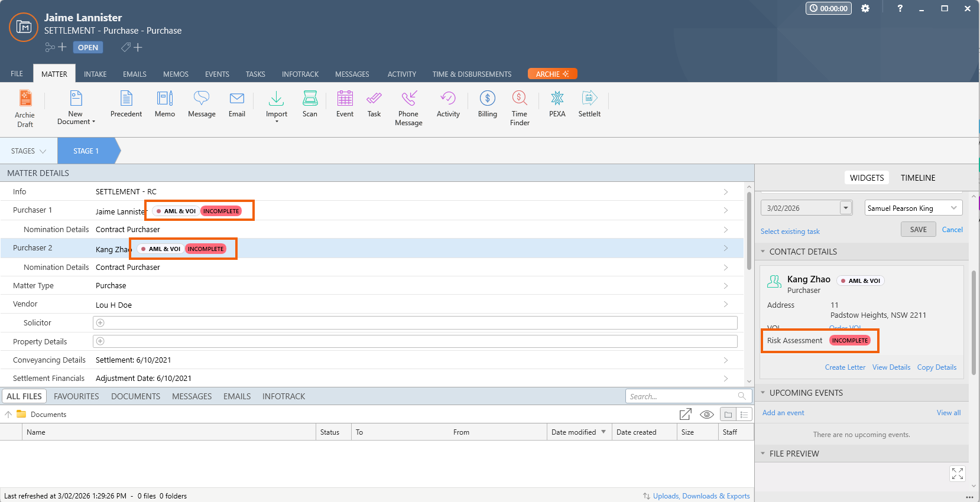Collapse the Contact Details section
This screenshot has height=502, width=980.
pos(763,252)
